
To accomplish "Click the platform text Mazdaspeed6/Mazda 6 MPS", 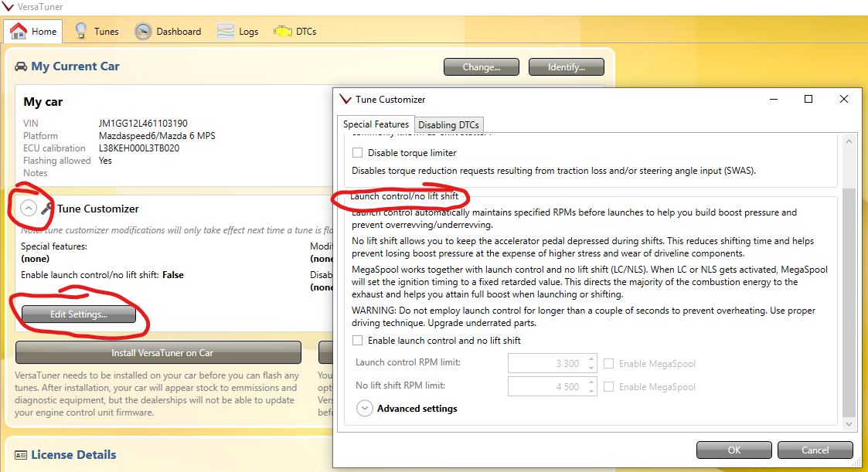I will click(157, 136).
